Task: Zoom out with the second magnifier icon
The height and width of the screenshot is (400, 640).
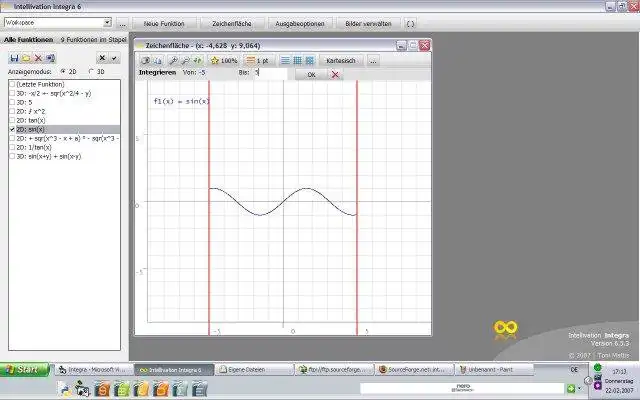Action: coord(185,60)
